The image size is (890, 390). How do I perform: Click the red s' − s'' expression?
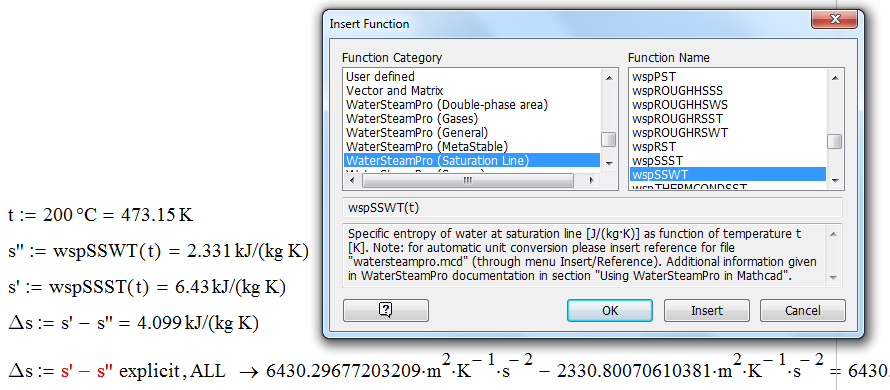click(87, 371)
